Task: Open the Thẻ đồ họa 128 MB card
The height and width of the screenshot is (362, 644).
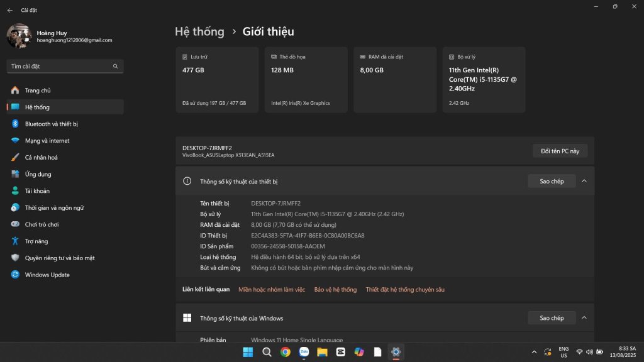Action: 306,80
